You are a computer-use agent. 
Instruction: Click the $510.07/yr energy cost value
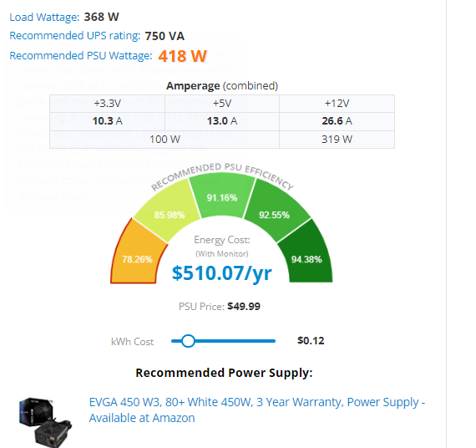tap(222, 273)
